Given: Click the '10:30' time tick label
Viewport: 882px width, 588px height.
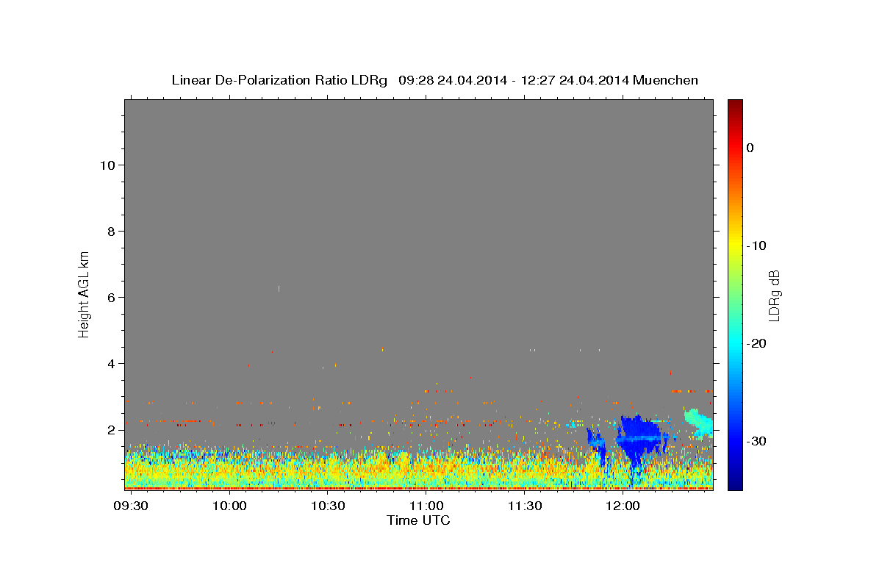Looking at the screenshot, I should (328, 506).
